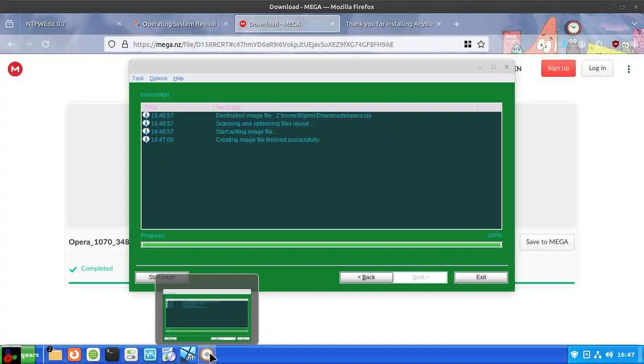Image resolution: width=644 pixels, height=364 pixels.
Task: Open the network tray icon
Action: coord(598,355)
